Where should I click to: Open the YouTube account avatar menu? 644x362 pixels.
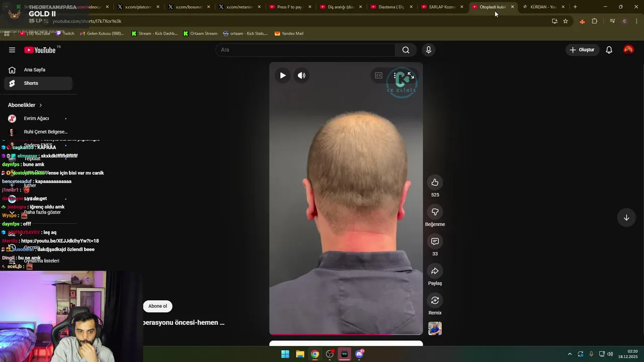click(x=628, y=50)
